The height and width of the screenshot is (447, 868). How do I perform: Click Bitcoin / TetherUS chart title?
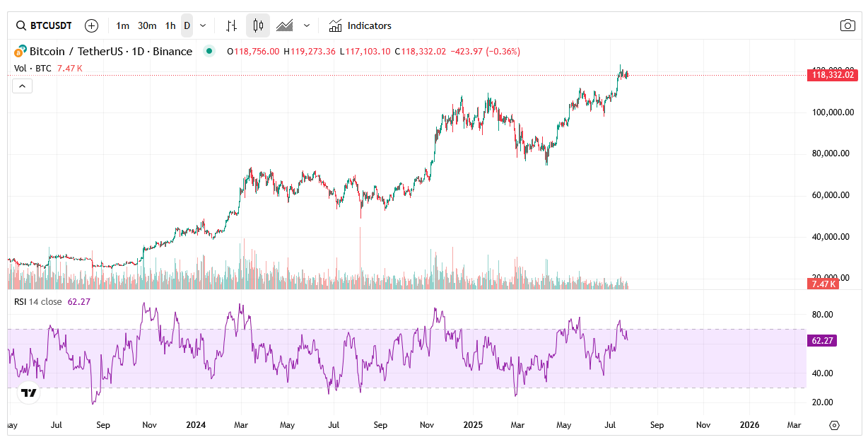point(111,51)
